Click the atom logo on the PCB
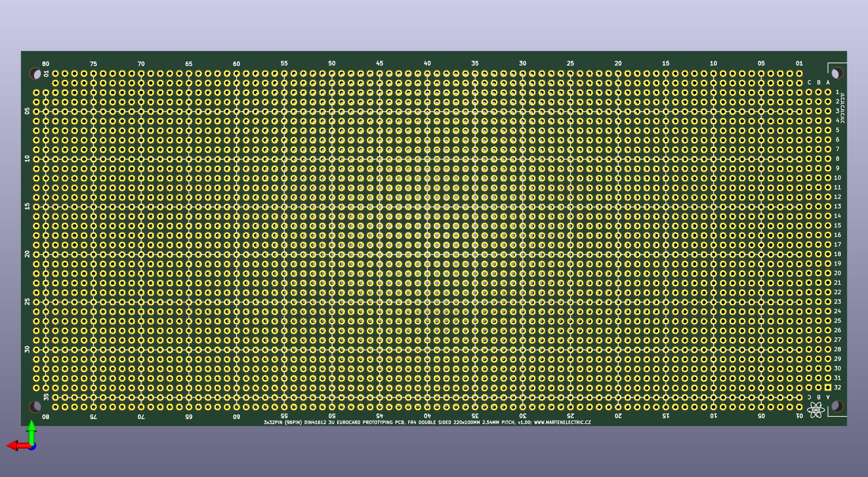 816,410
